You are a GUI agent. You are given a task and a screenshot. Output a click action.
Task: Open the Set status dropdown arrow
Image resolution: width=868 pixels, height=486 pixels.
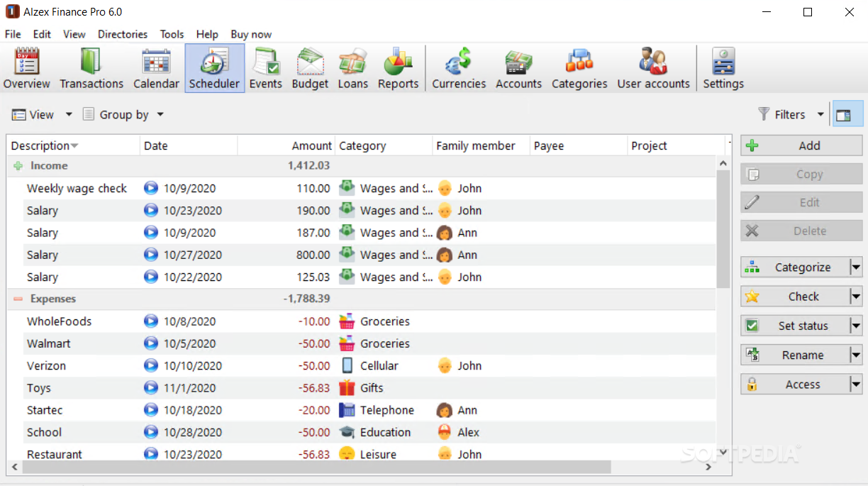(x=856, y=326)
